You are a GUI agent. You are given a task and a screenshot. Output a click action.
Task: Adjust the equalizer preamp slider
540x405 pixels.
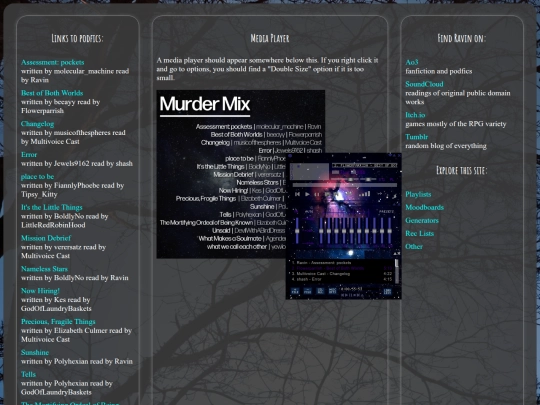pyautogui.click(x=297, y=231)
